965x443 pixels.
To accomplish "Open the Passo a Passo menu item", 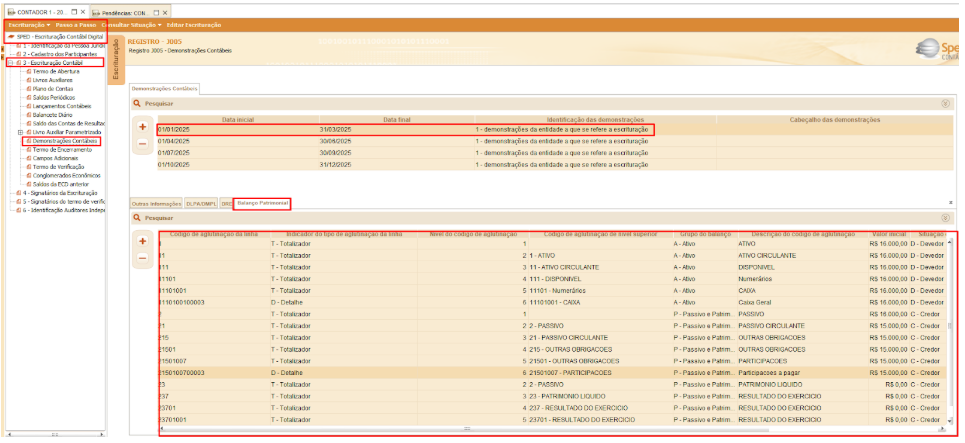I will 76,25.
